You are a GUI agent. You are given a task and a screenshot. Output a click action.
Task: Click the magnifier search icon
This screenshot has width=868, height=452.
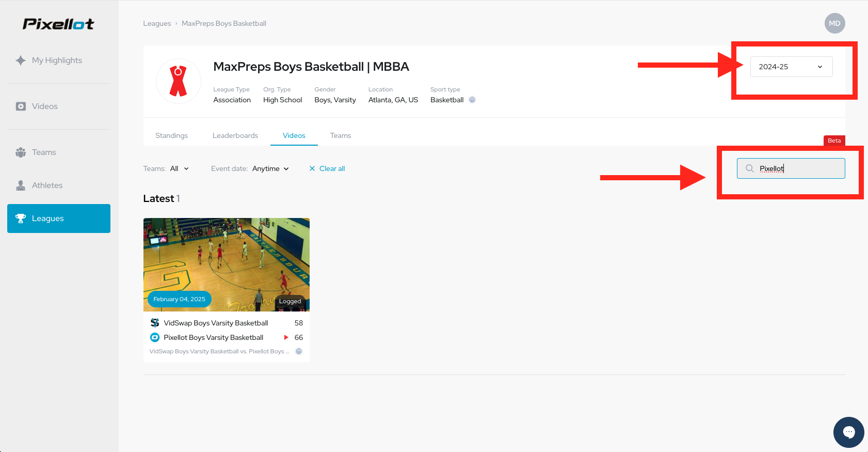click(750, 168)
